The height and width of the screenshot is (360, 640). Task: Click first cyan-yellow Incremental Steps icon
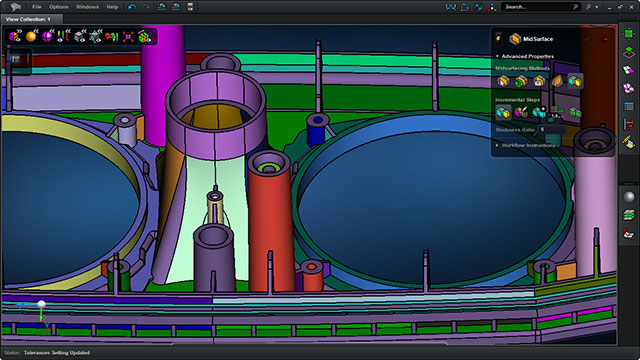pos(503,112)
